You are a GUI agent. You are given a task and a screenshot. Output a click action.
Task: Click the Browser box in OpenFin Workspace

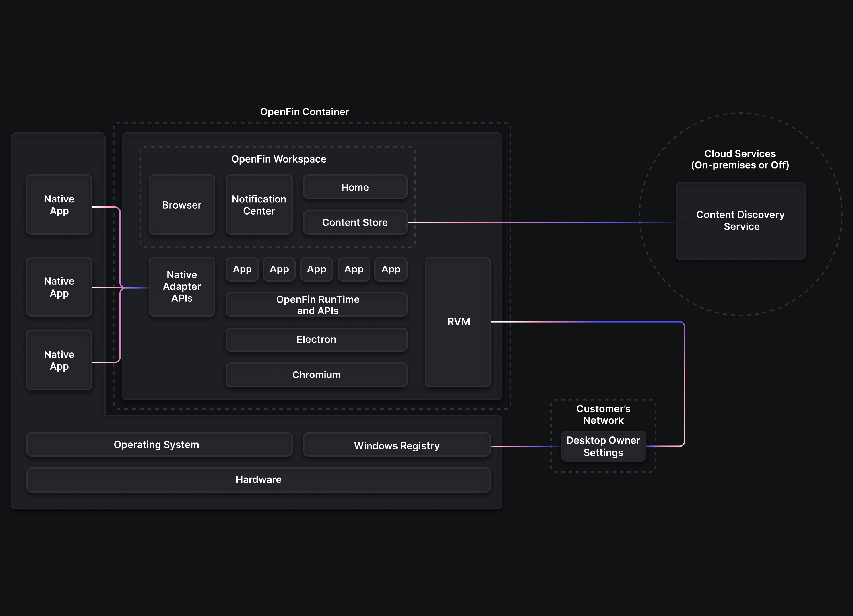[x=182, y=205]
